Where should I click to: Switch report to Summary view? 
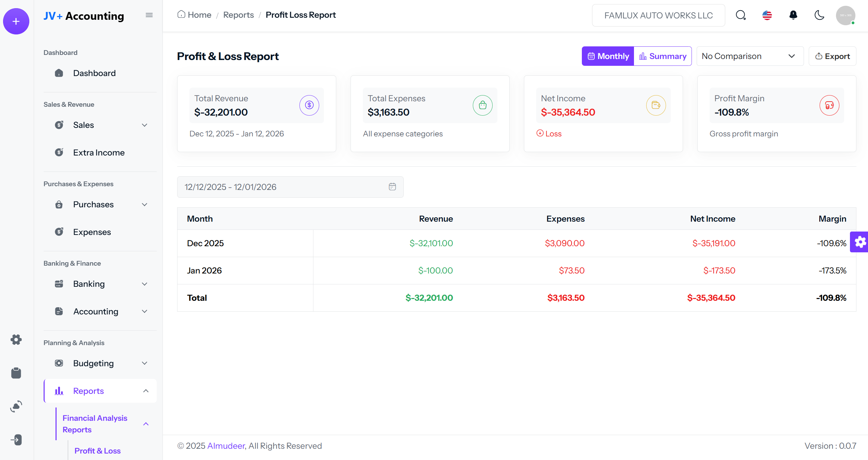[x=663, y=56]
